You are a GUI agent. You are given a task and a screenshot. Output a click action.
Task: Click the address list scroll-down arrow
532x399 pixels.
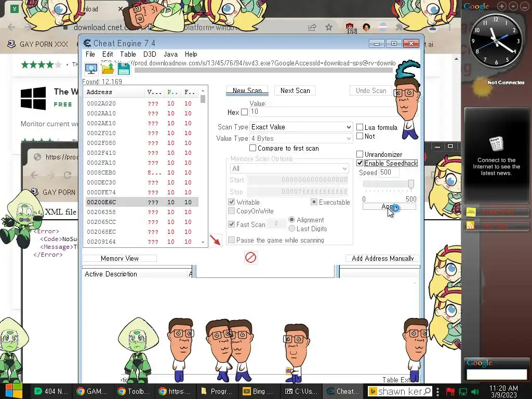pos(203,242)
